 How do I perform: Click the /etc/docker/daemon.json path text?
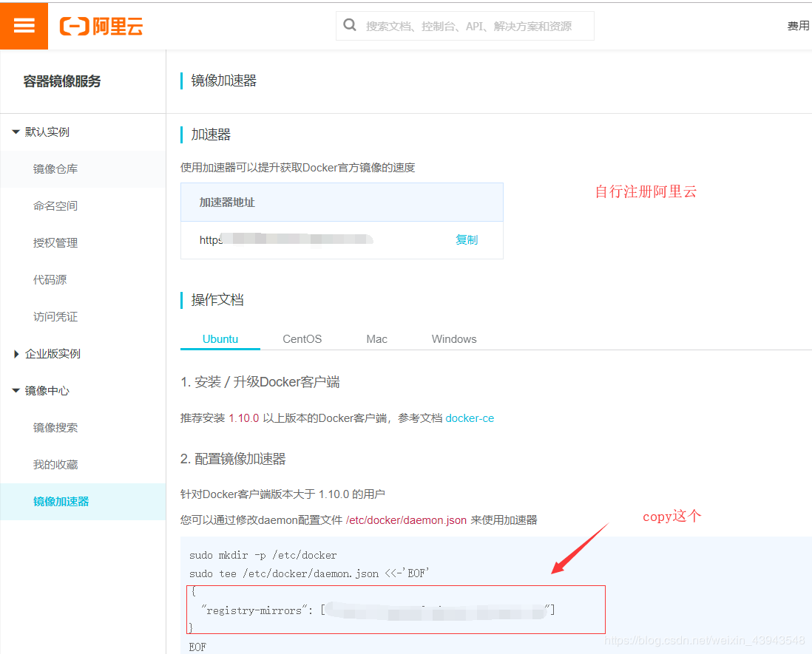coord(406,520)
